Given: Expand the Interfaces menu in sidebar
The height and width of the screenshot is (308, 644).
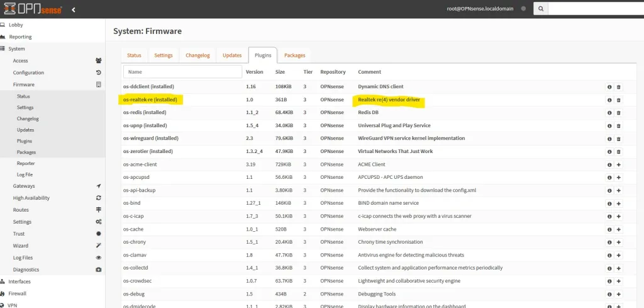Looking at the screenshot, I should 19,282.
